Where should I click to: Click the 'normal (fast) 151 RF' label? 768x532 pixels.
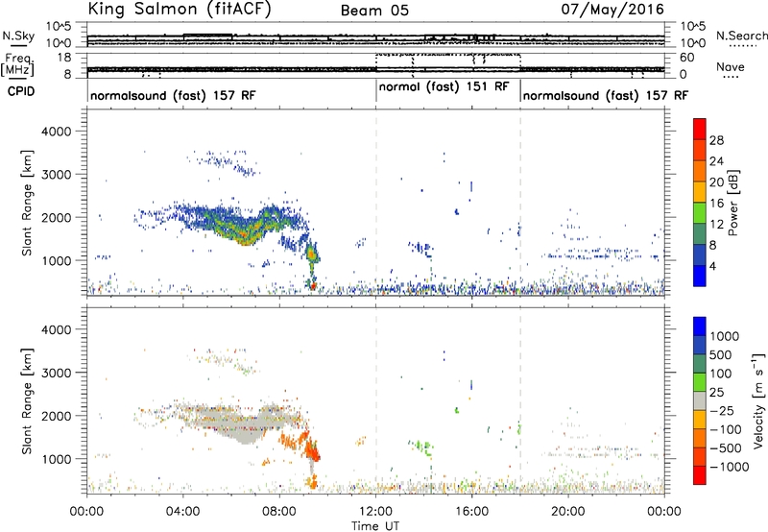(444, 87)
